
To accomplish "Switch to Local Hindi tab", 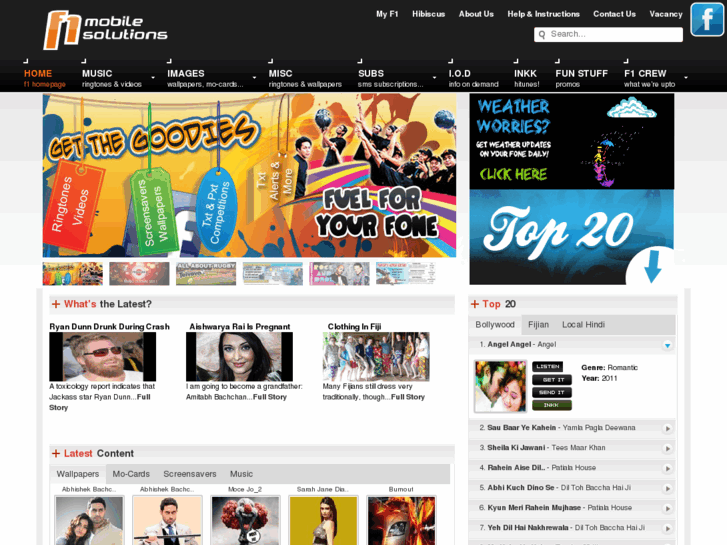I will (583, 325).
